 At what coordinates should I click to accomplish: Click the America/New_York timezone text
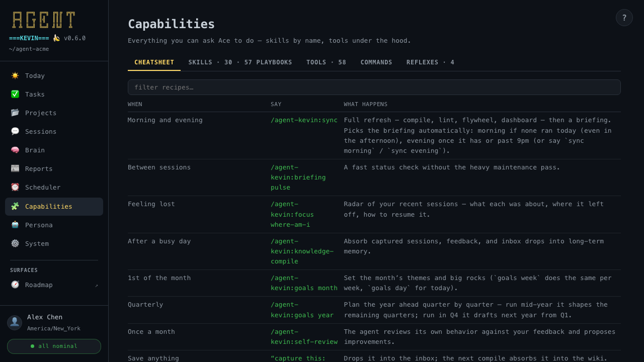pos(54,328)
